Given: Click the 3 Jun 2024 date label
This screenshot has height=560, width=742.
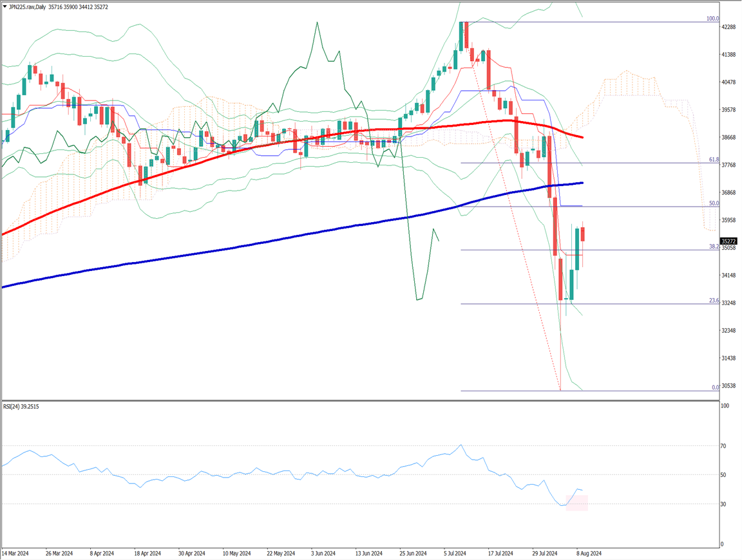Looking at the screenshot, I should 323,553.
